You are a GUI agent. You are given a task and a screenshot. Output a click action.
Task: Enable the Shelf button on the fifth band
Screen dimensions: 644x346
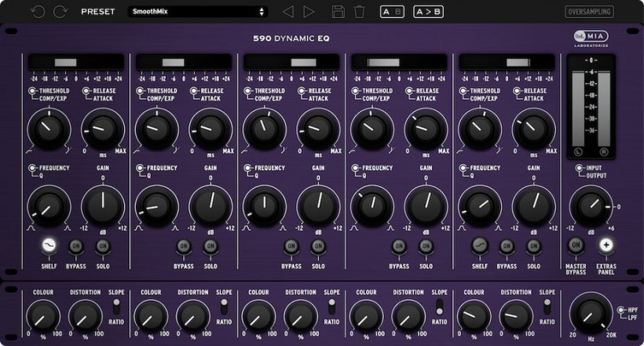[x=479, y=246]
